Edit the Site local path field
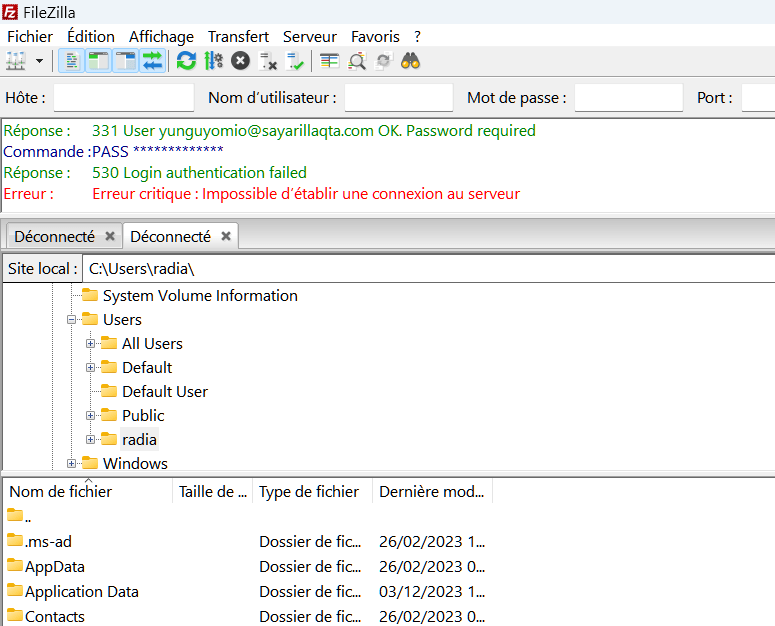Screen dimensions: 775x626 [429, 269]
